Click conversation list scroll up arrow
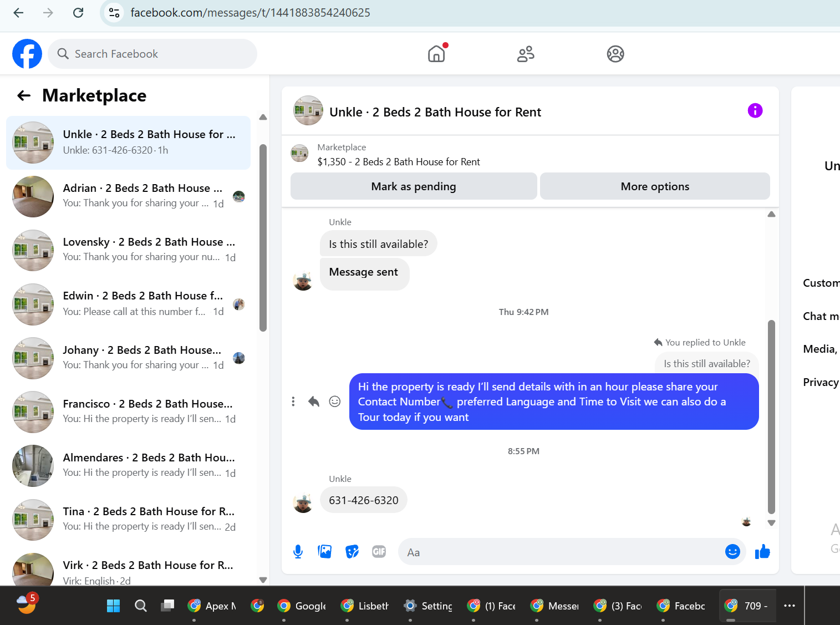 click(x=263, y=117)
